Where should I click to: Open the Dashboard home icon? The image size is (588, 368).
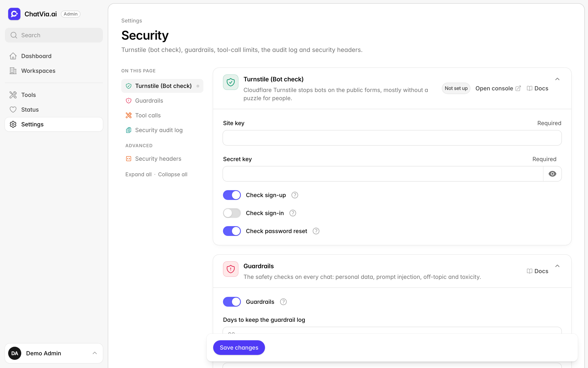(13, 56)
